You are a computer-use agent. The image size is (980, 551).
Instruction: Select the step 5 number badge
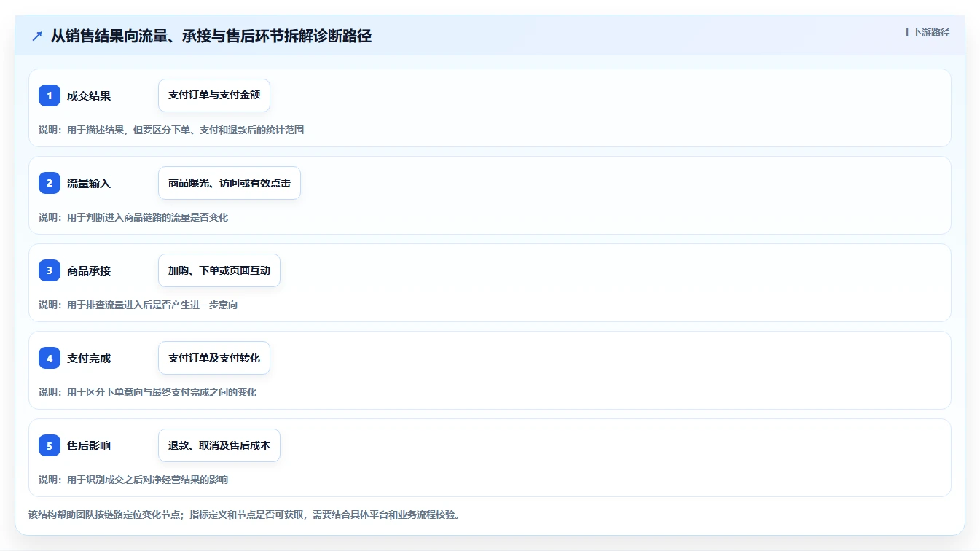click(x=50, y=445)
